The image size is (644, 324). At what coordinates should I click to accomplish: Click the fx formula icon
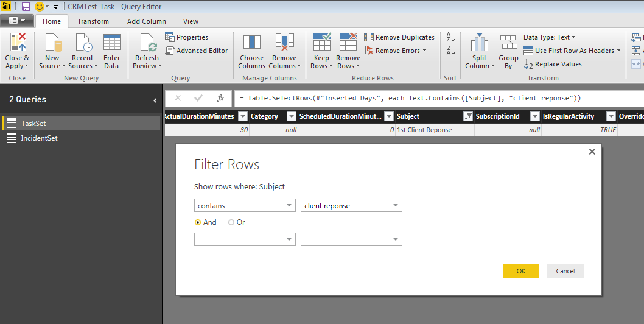[220, 98]
